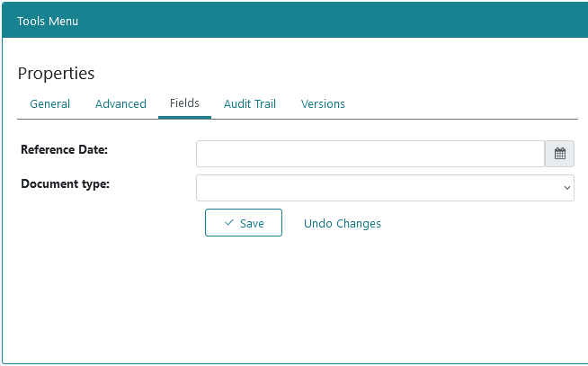Screen dimensions: 588x366
Task: Click the teal underline beneath Fields tab
Action: point(184,118)
